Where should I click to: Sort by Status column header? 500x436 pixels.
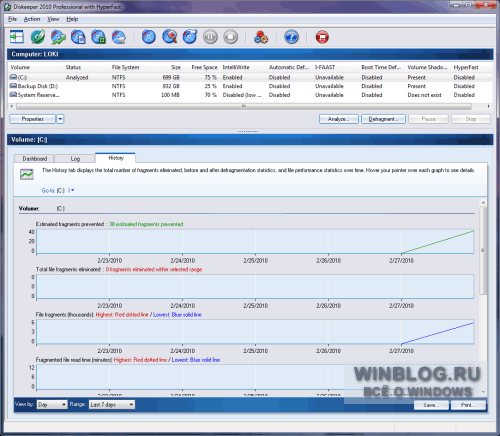(87, 67)
